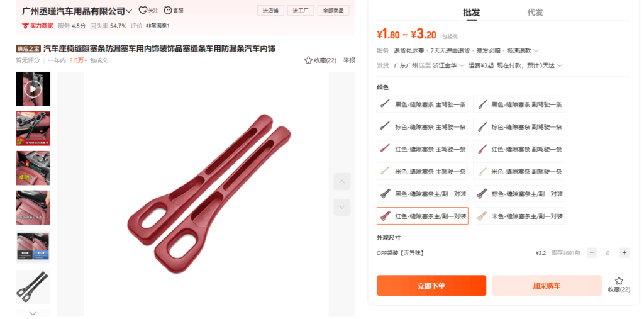
Task: Click the star 收藏(22) icon above image
Action: pos(308,60)
